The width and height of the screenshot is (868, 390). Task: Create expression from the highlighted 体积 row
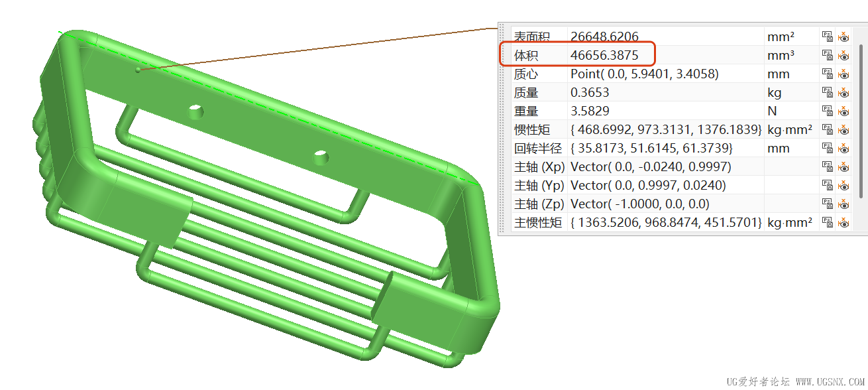[x=828, y=55]
